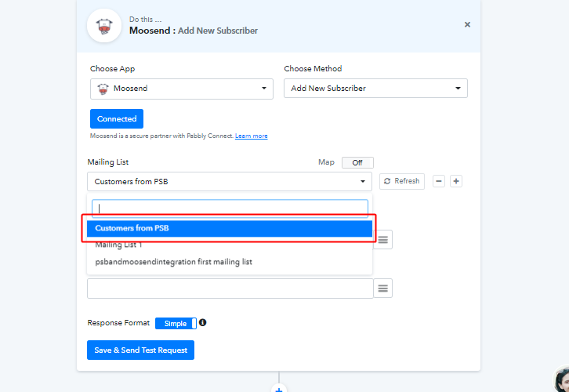
Task: Click Save & Send Test Request
Action: click(140, 350)
